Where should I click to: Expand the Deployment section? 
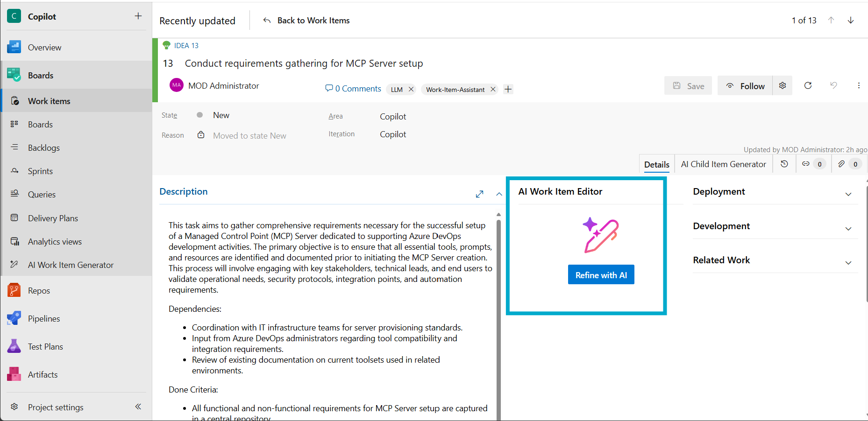point(848,194)
